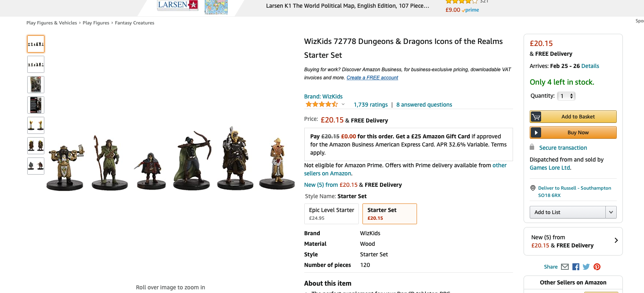644x293 pixels.
Task: Click the play arrow icon on Buy Now
Action: coord(536,133)
